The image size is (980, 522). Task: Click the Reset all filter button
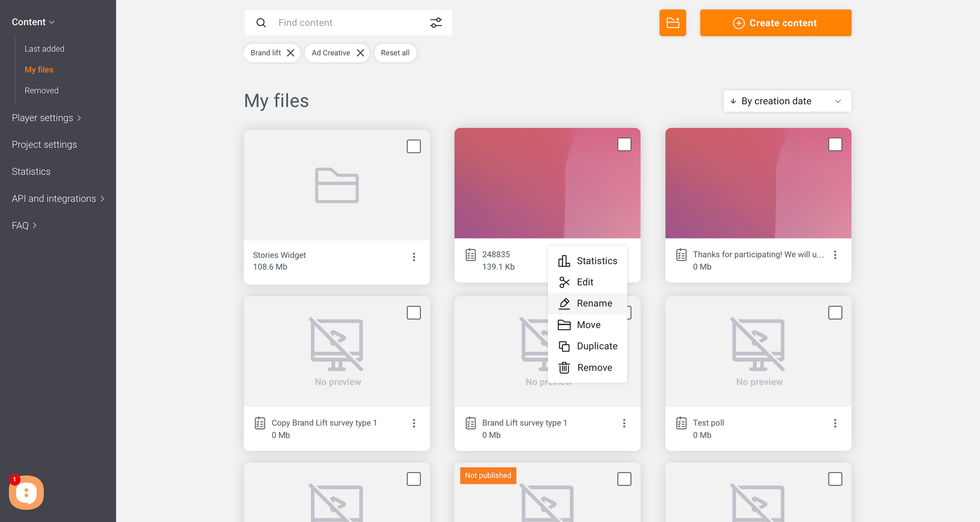click(395, 53)
